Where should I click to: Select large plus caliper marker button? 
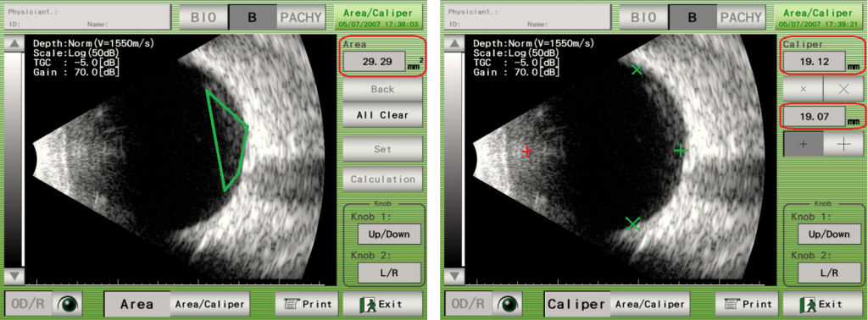pyautogui.click(x=843, y=143)
